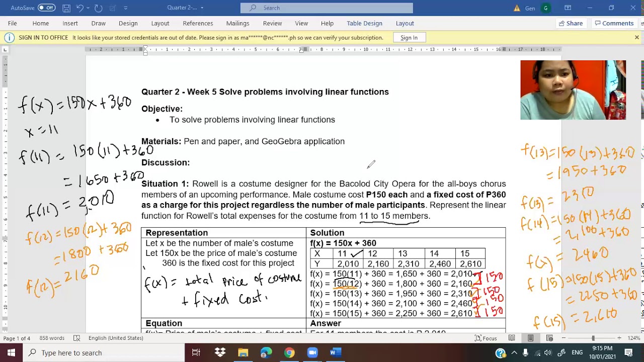Screen dimensions: 644x362
Task: Switch to Web Layout view icon
Action: pos(549,338)
